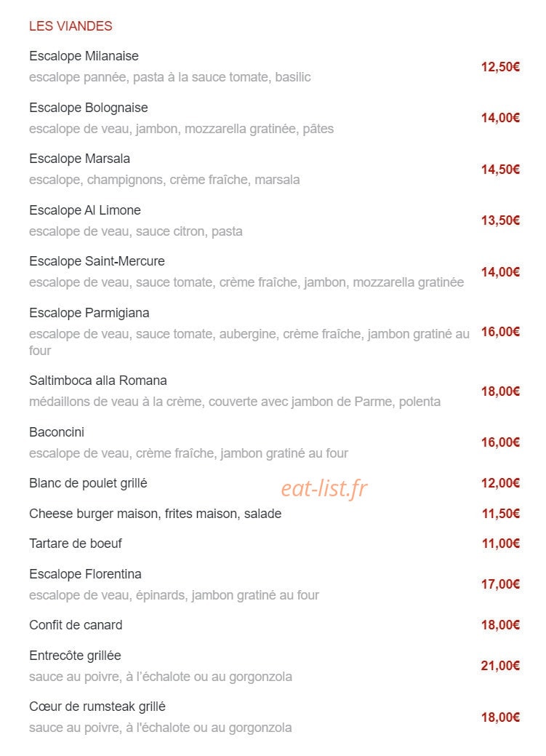This screenshot has height=756, width=546.
Task: Choose Escalope Saint-Mercure from the list
Action: click(x=97, y=261)
